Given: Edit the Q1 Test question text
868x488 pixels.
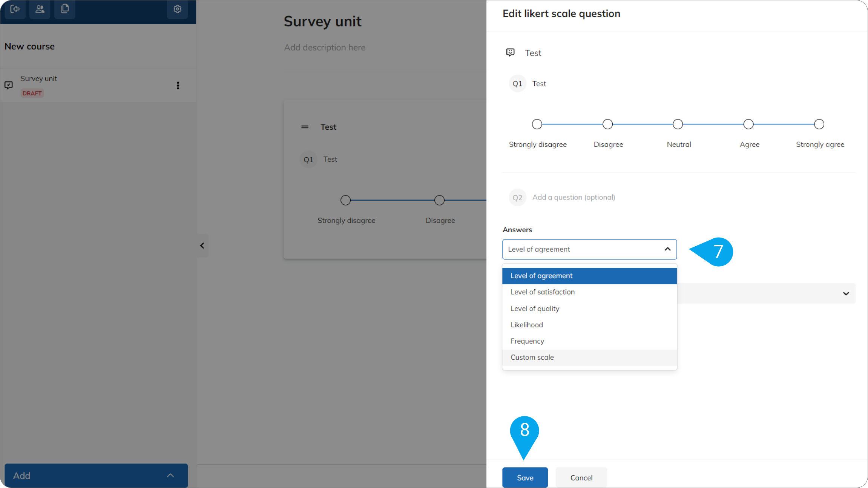Looking at the screenshot, I should (539, 84).
